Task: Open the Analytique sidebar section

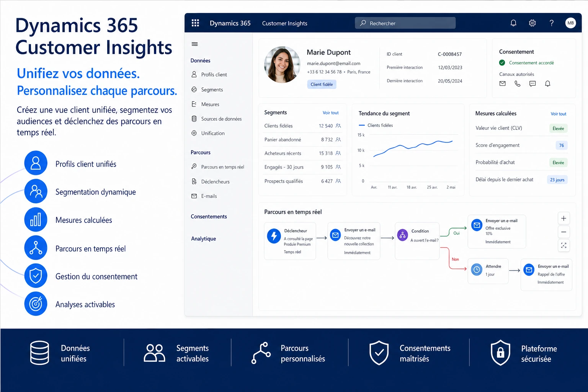Action: [204, 238]
